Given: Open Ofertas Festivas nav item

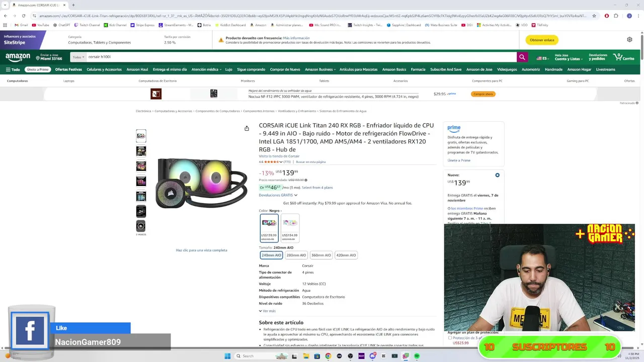Looking at the screenshot, I should coord(68,69).
